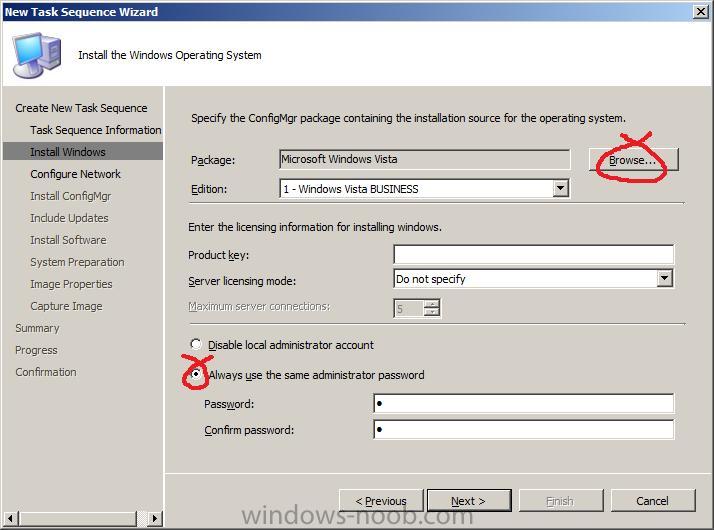Go back with the Previous button
Image resolution: width=714 pixels, height=530 pixels.
(x=381, y=501)
